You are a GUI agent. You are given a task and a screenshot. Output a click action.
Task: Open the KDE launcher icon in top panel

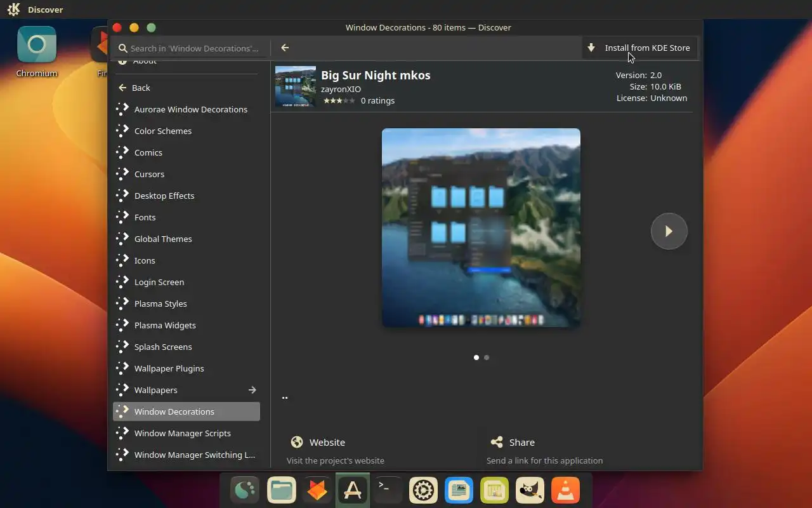(13, 10)
